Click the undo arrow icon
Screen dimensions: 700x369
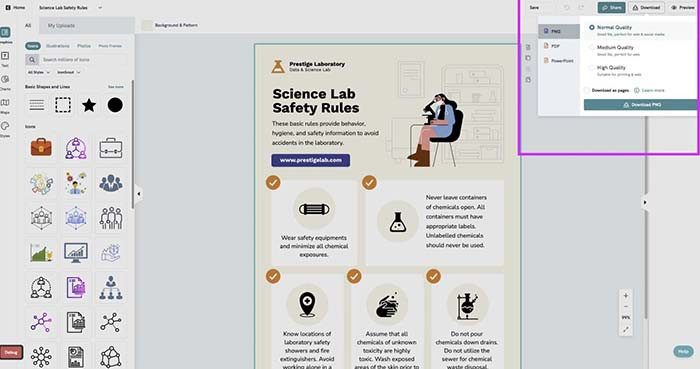[x=566, y=8]
